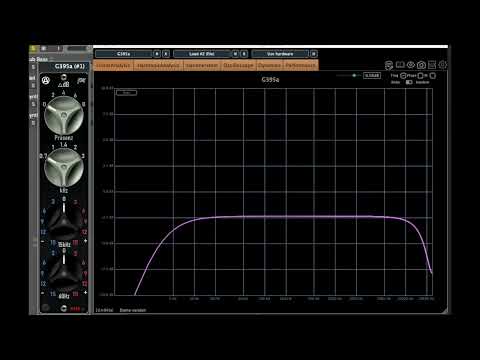480x360 pixels.
Task: Click the G395a graph title text
Action: [x=270, y=80]
